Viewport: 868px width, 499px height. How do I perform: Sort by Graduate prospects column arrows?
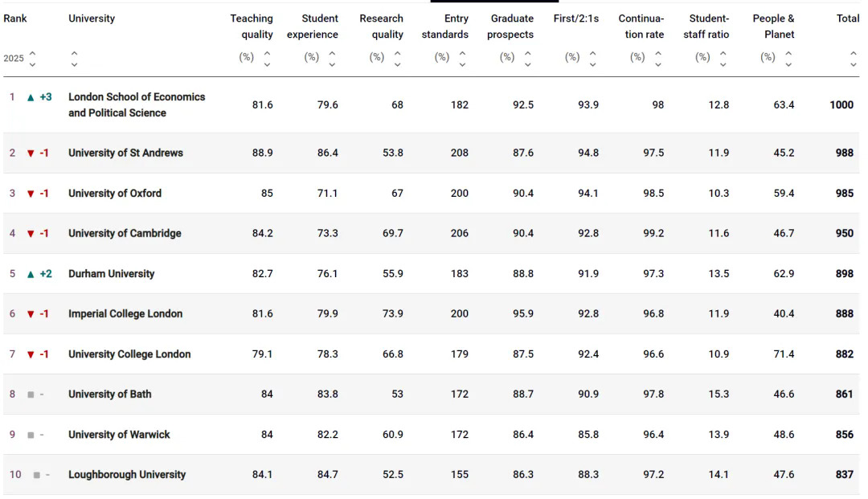click(x=527, y=58)
